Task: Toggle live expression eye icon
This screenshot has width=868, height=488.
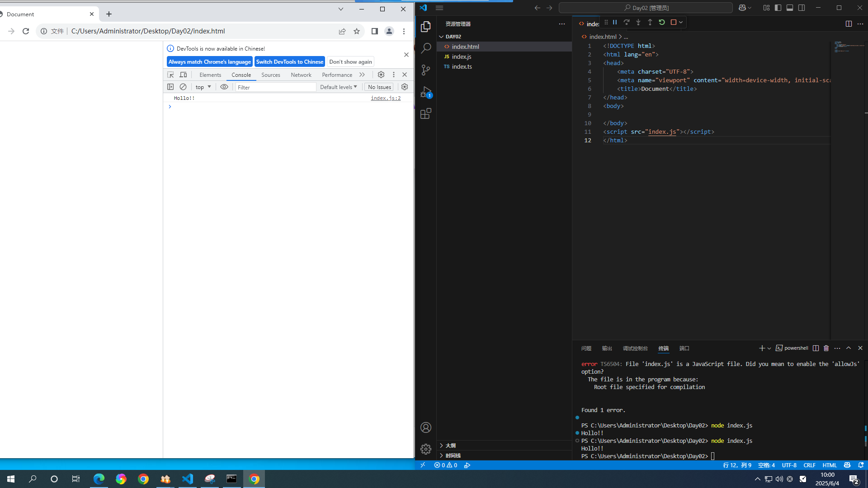Action: pyautogui.click(x=224, y=87)
